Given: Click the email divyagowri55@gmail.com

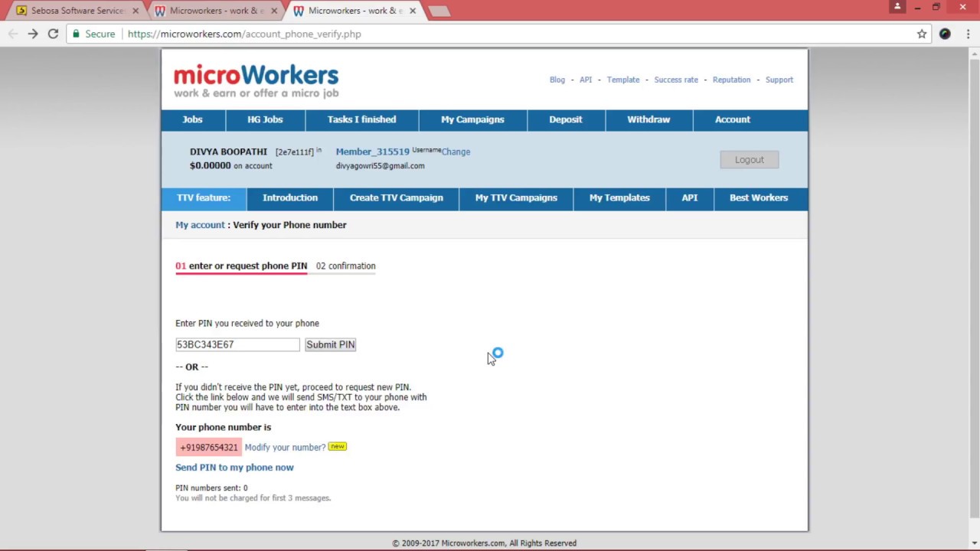Looking at the screenshot, I should [380, 166].
